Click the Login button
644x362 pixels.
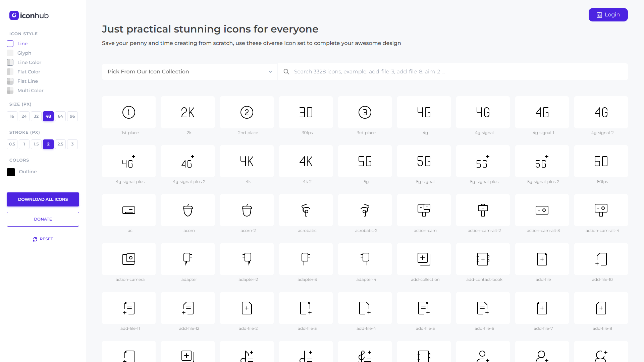(x=608, y=15)
